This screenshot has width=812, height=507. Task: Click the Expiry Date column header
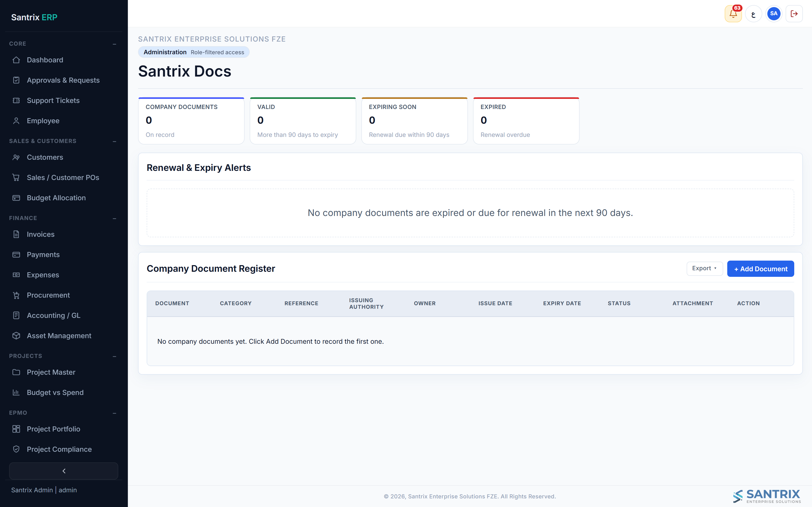[x=562, y=303]
